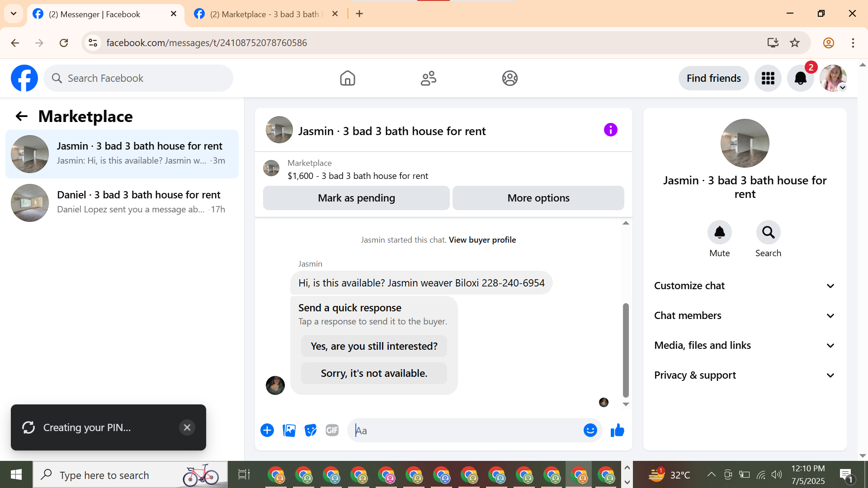Open more actions blue plus icon
This screenshot has width=868, height=488.
point(267,431)
